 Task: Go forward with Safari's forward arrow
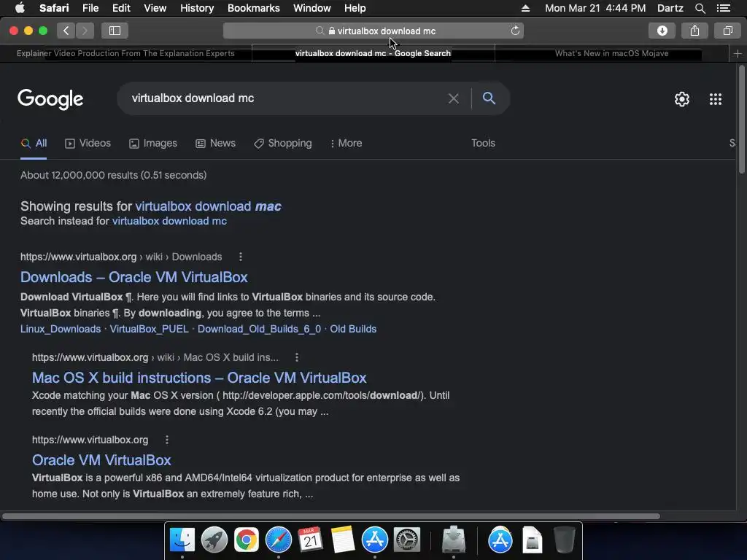(x=85, y=31)
